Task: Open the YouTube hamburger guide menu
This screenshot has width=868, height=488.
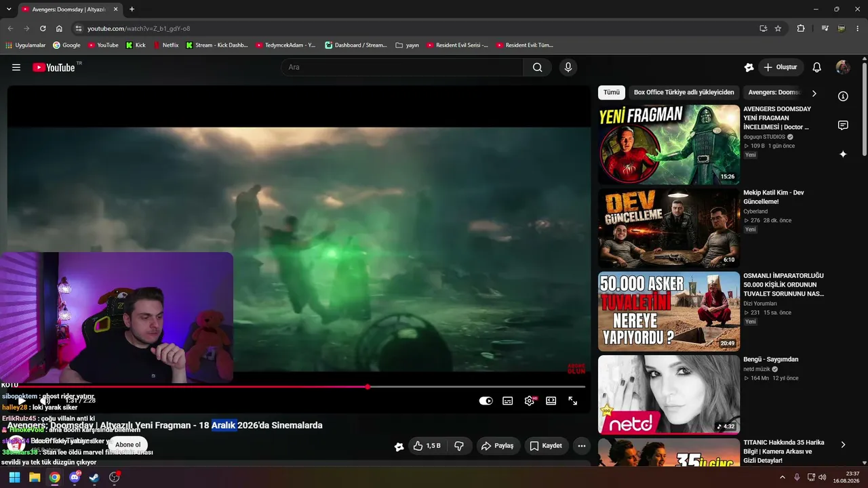Action: click(x=16, y=67)
